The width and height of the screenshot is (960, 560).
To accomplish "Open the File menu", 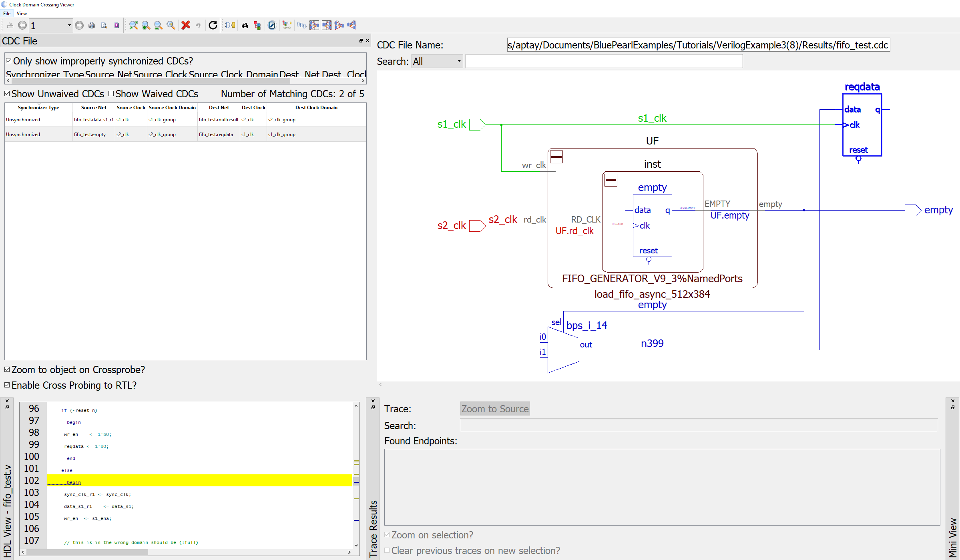I will click(6, 13).
